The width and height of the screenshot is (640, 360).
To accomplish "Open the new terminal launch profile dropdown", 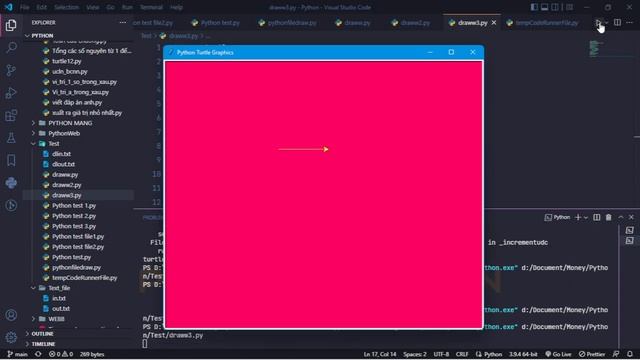I will click(x=586, y=218).
